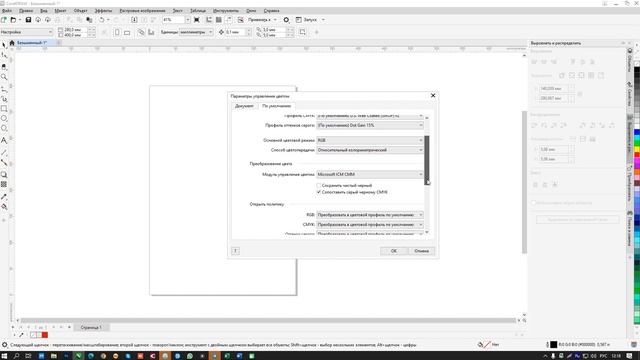The width and height of the screenshot is (640, 360).
Task: Open the Options gear icon
Action: (286, 20)
